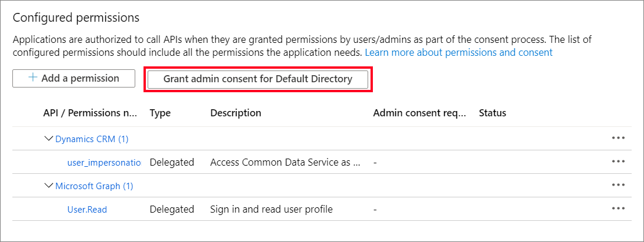
Task: Click the Type column header
Action: (x=160, y=113)
